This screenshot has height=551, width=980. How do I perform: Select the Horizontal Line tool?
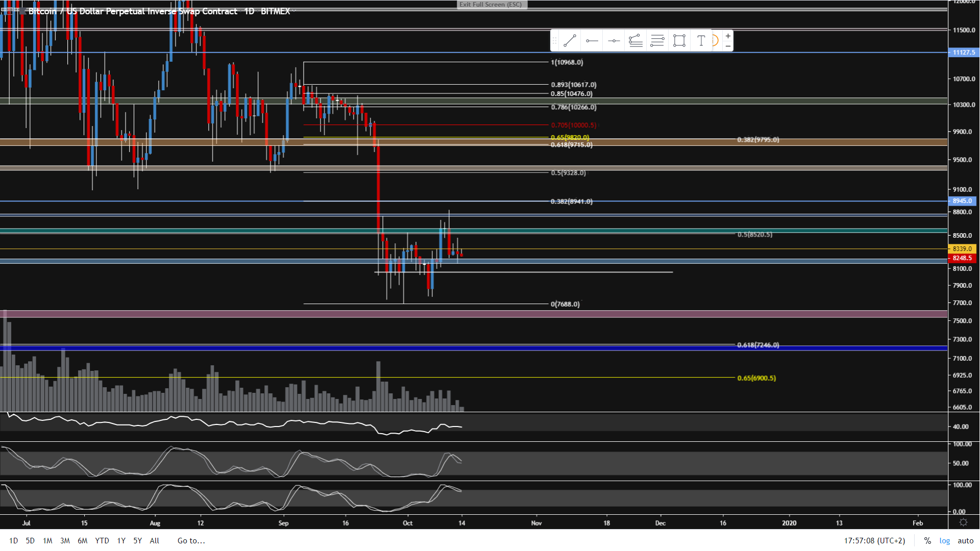click(614, 41)
